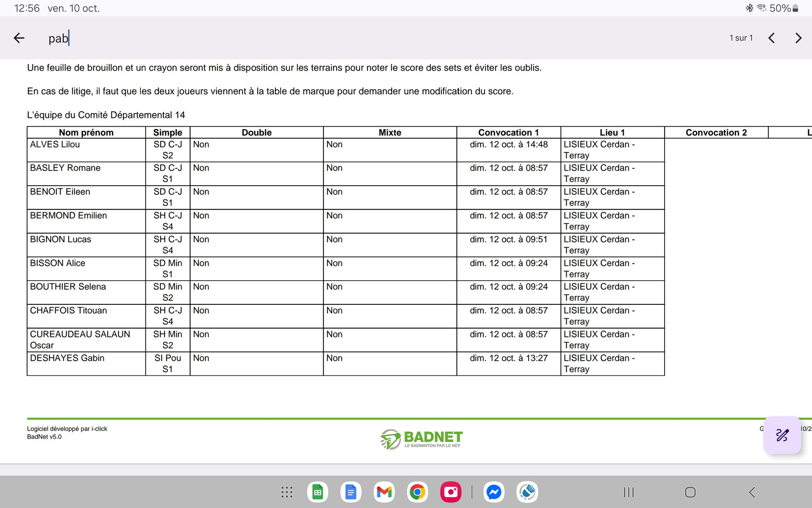Go to next search result
Image resolution: width=812 pixels, height=508 pixels.
coord(798,38)
